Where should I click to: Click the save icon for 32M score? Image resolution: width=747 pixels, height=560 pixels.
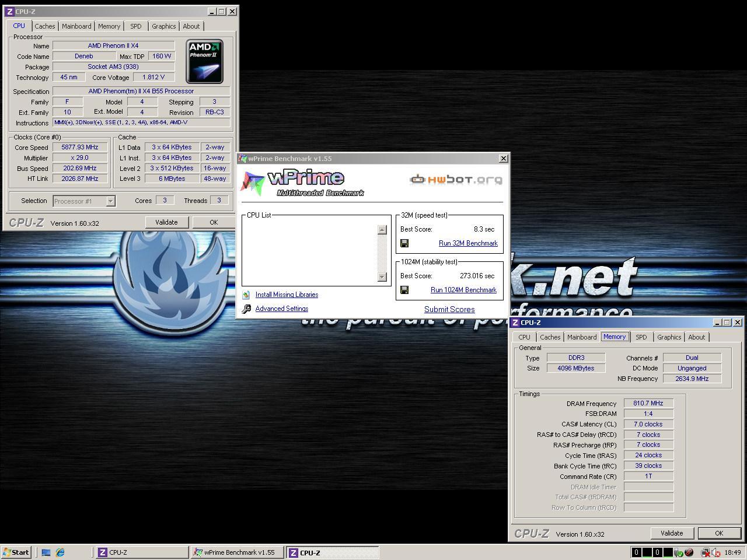coord(404,243)
